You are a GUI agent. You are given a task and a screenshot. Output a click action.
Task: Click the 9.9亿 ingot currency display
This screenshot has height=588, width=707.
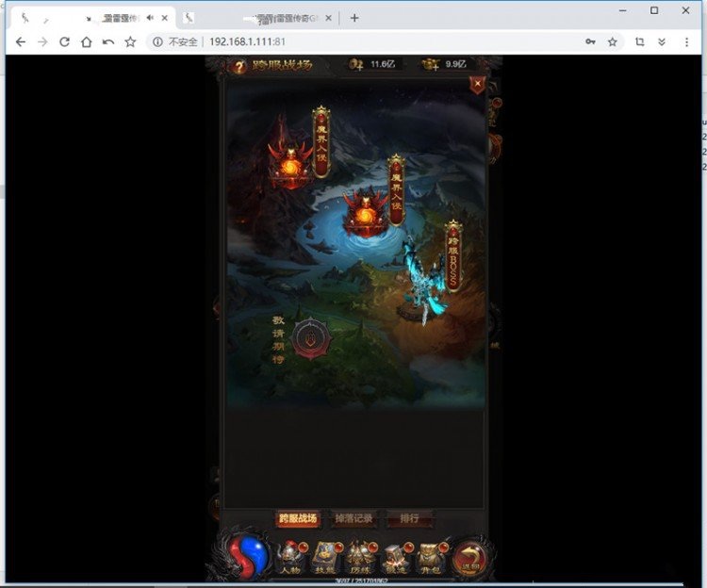point(455,64)
